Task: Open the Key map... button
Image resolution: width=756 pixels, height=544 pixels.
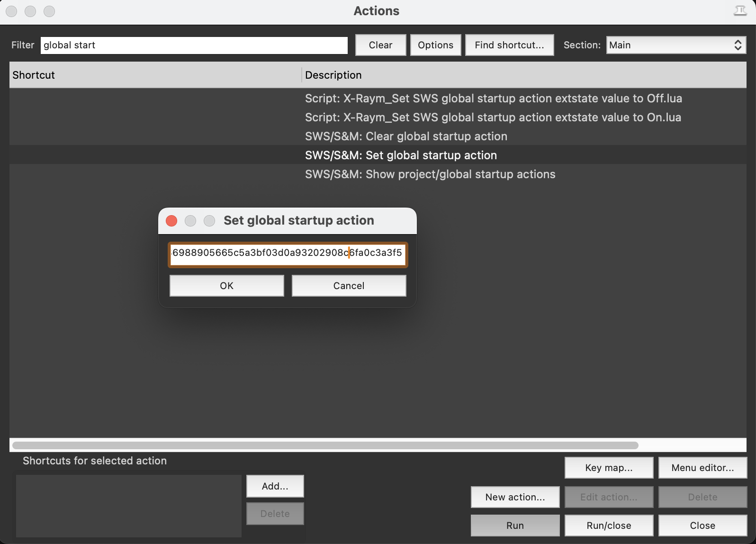Action: click(x=609, y=468)
